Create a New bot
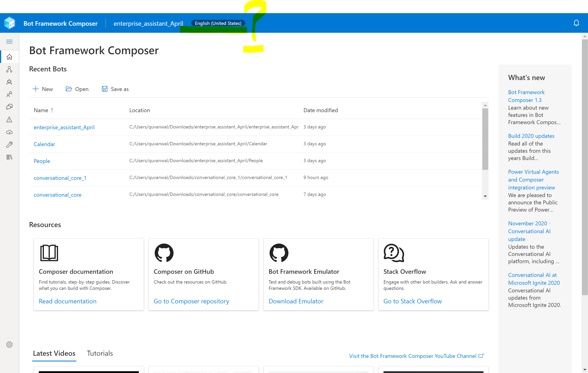The image size is (588, 373). pos(43,89)
